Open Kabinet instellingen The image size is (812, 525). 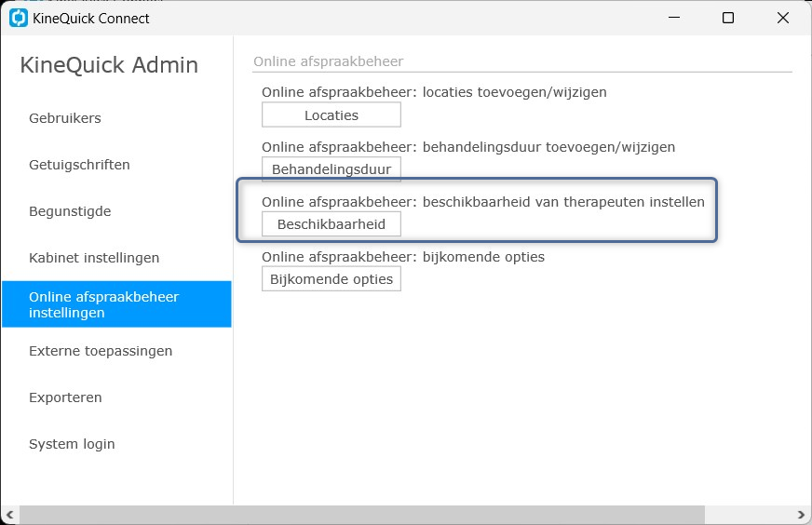(94, 258)
